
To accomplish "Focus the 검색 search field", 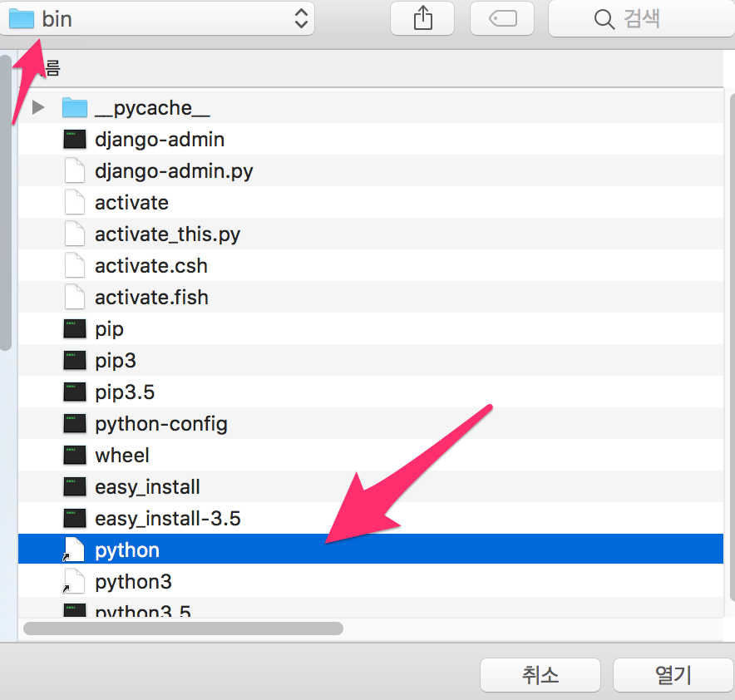I will click(641, 19).
